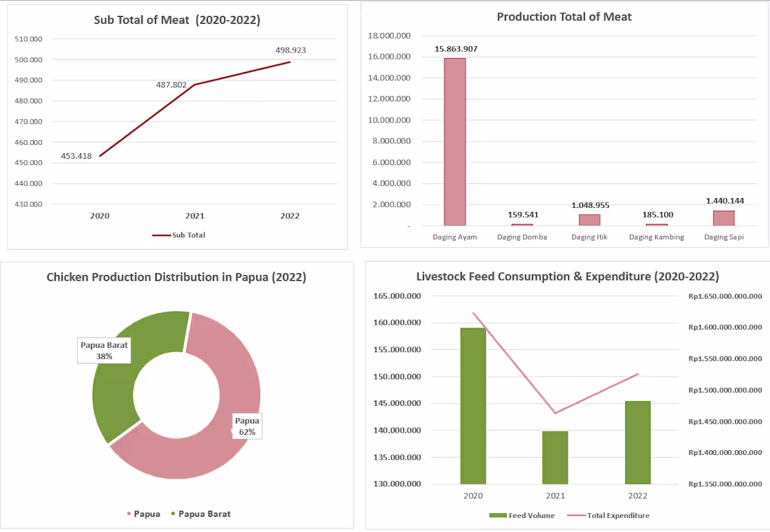
Task: Select the 2022 label in the Livestock Feed chart
Action: 638,496
